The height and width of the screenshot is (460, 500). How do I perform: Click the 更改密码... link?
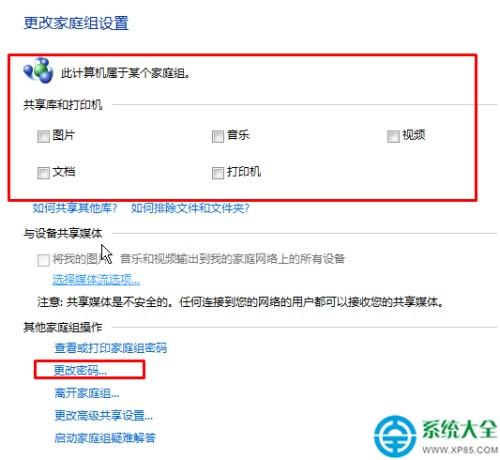pos(80,370)
